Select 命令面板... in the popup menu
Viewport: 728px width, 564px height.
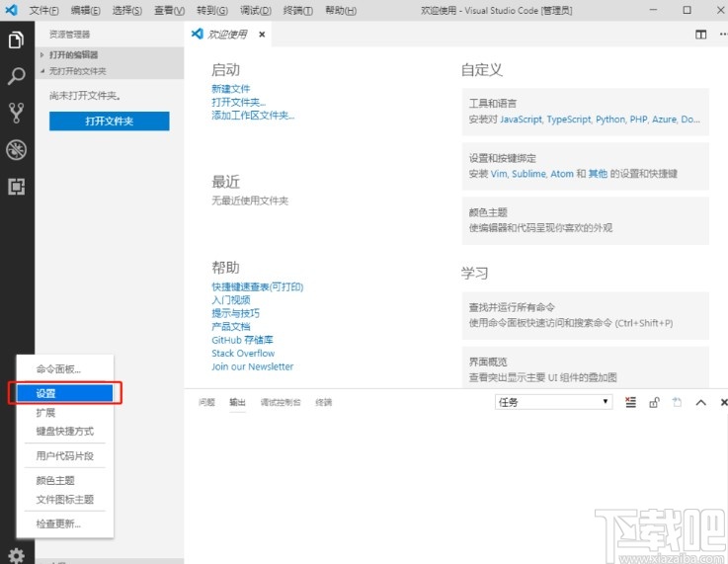click(x=65, y=369)
